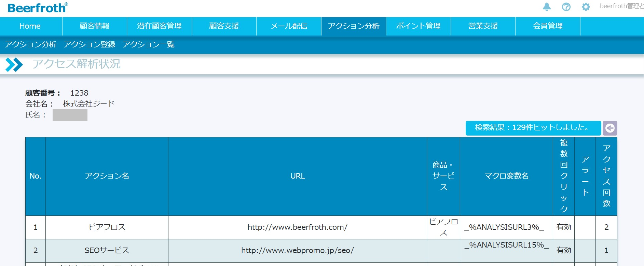
Task: Click the Beerfroth logo
Action: point(38,8)
